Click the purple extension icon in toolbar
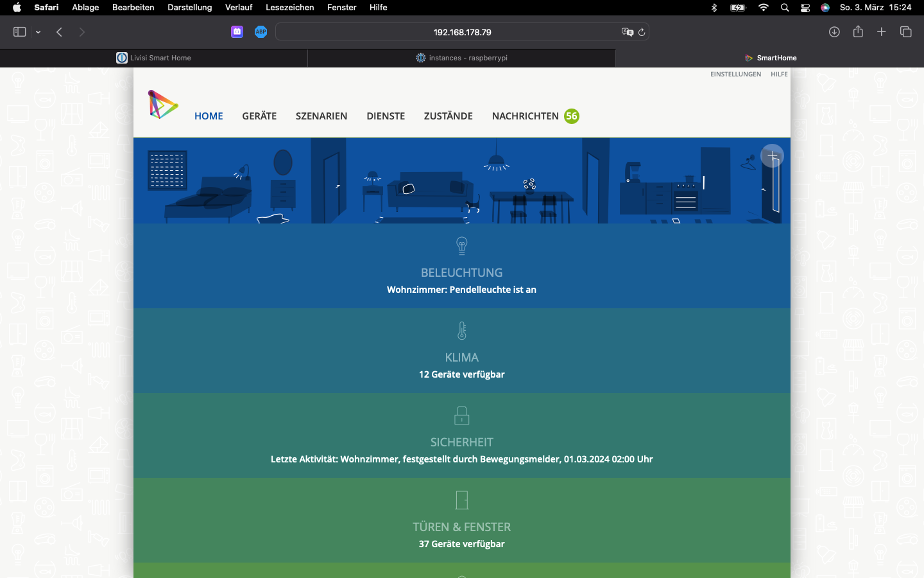Screen dimensions: 924x578 (x=237, y=32)
